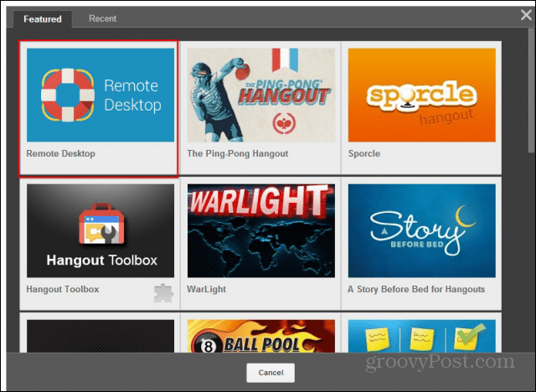The height and width of the screenshot is (392, 536).
Task: Click the 'Sporcle' caption text
Action: click(x=364, y=153)
